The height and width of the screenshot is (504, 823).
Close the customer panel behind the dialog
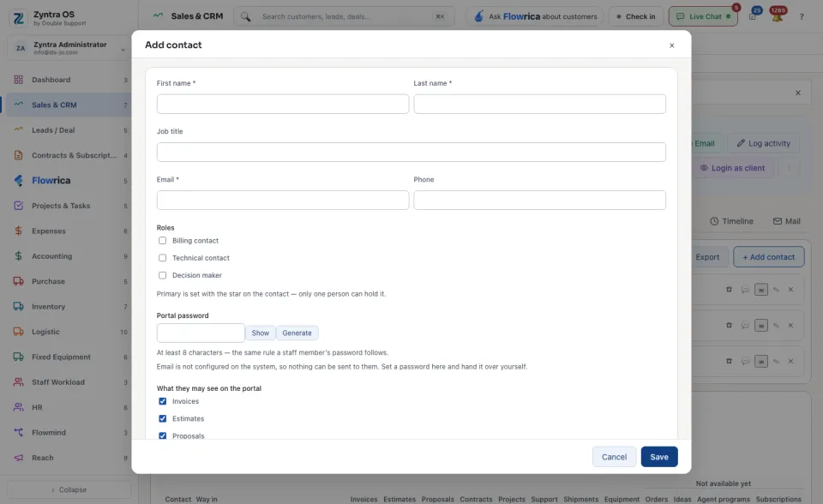(x=798, y=93)
